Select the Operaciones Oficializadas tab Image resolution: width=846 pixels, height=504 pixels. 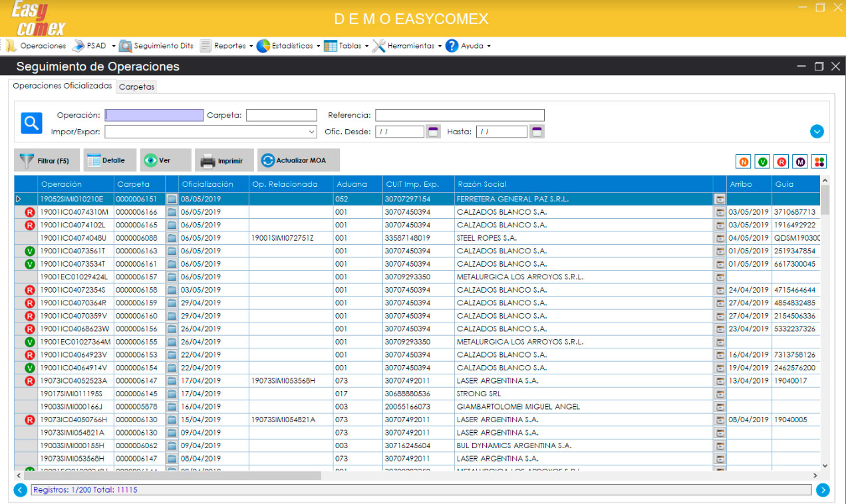(x=63, y=86)
